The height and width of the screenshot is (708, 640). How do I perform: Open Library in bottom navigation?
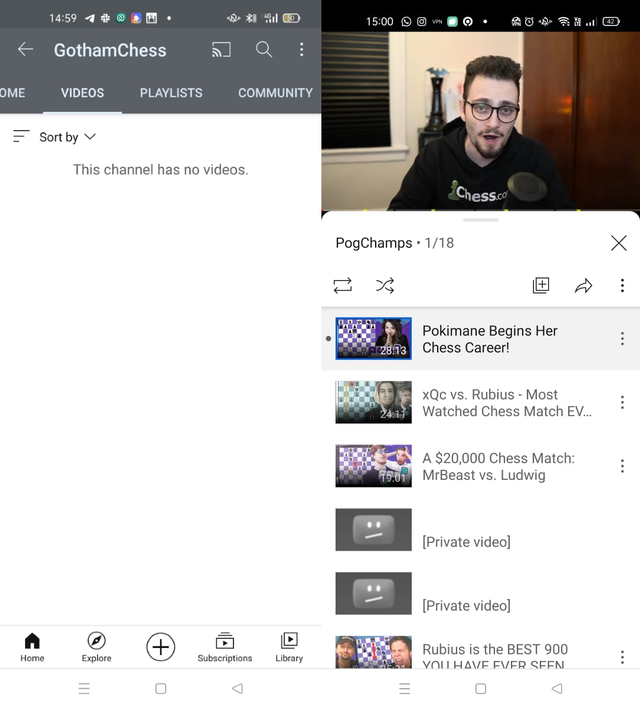(289, 647)
